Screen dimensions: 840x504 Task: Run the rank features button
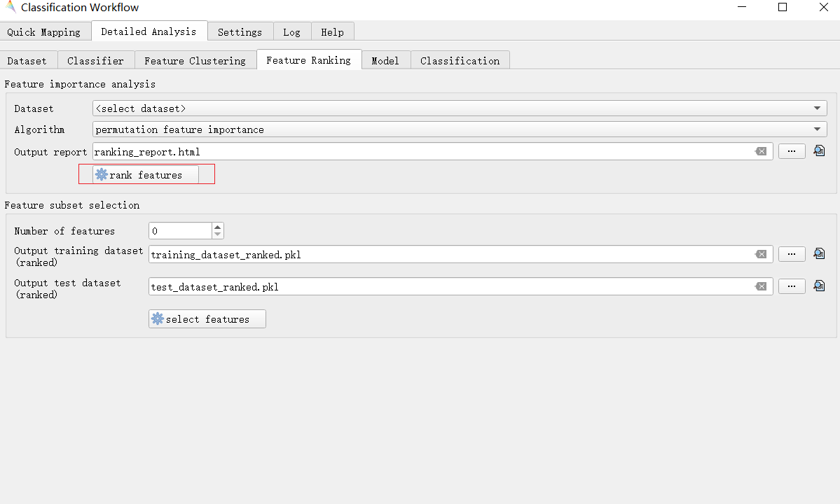146,175
